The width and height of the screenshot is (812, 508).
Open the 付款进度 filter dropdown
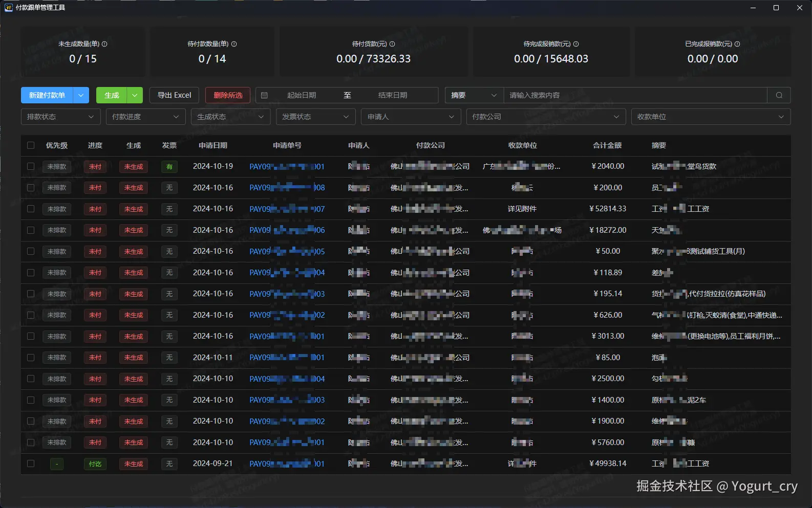click(x=146, y=117)
